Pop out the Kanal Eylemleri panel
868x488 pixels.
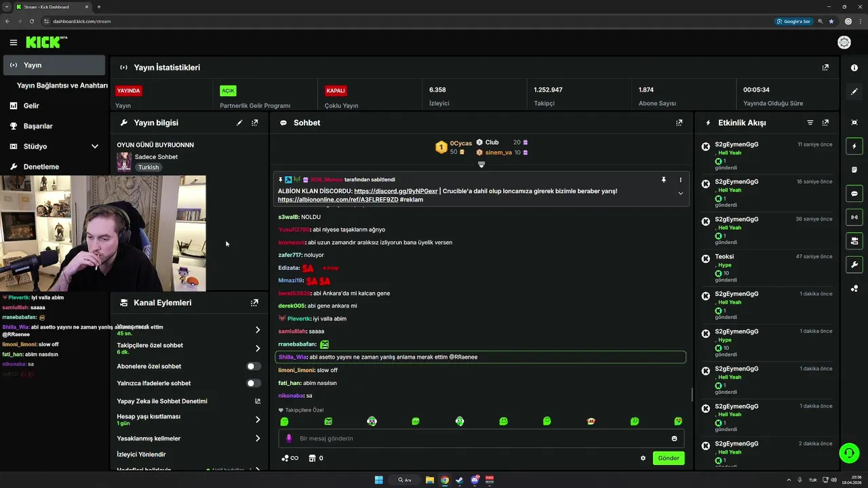tap(254, 303)
